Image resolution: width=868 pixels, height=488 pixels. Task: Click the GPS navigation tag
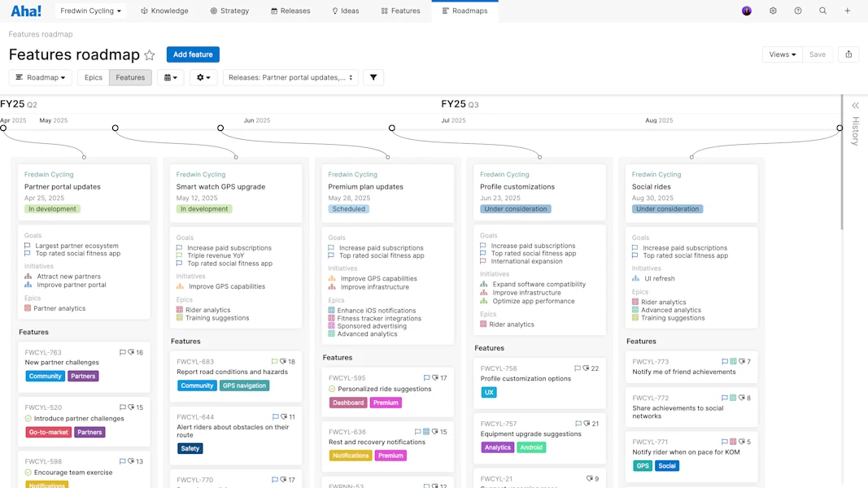click(244, 386)
